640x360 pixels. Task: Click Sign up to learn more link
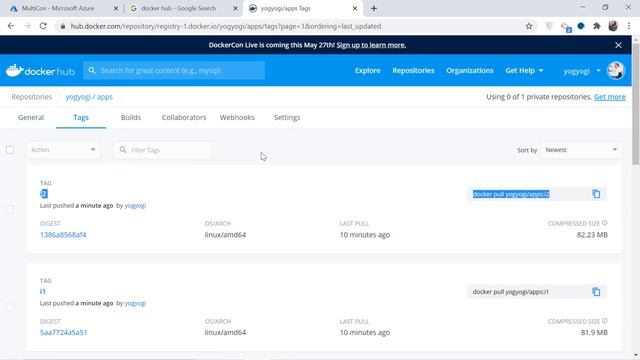coord(371,45)
